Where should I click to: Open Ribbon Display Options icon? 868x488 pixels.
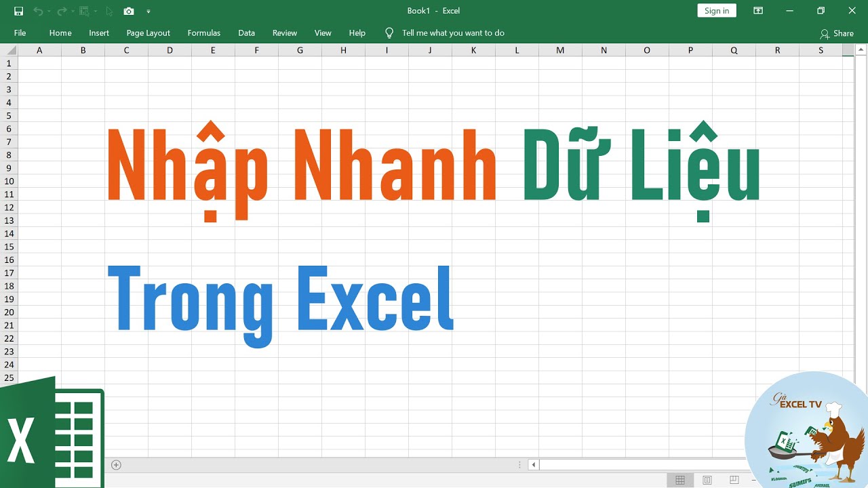tap(758, 11)
